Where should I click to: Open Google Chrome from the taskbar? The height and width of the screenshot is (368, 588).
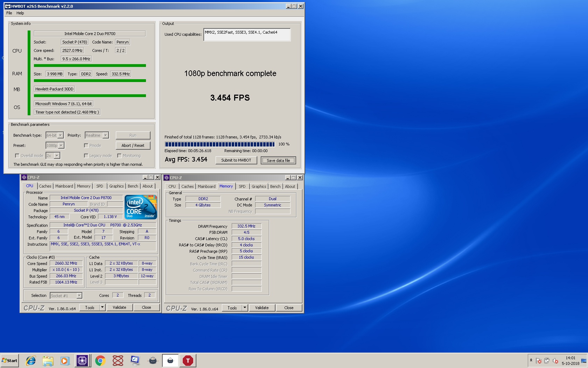[100, 360]
